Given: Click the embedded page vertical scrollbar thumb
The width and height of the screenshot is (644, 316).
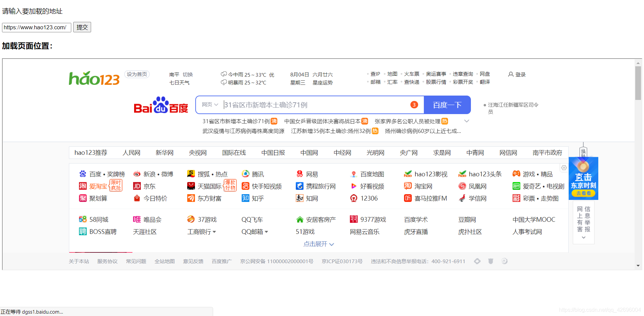Looking at the screenshot, I should click(x=638, y=83).
